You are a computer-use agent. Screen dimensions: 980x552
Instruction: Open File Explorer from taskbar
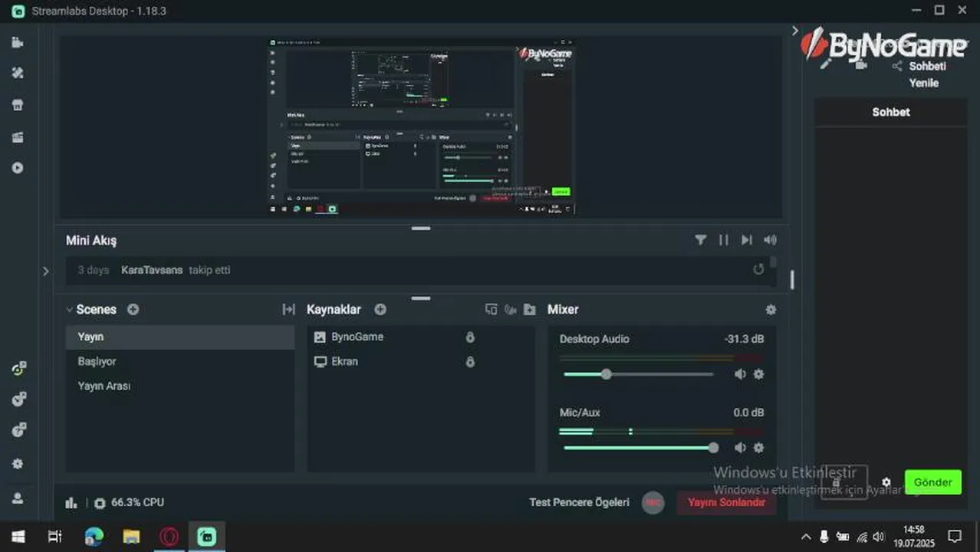tap(132, 536)
